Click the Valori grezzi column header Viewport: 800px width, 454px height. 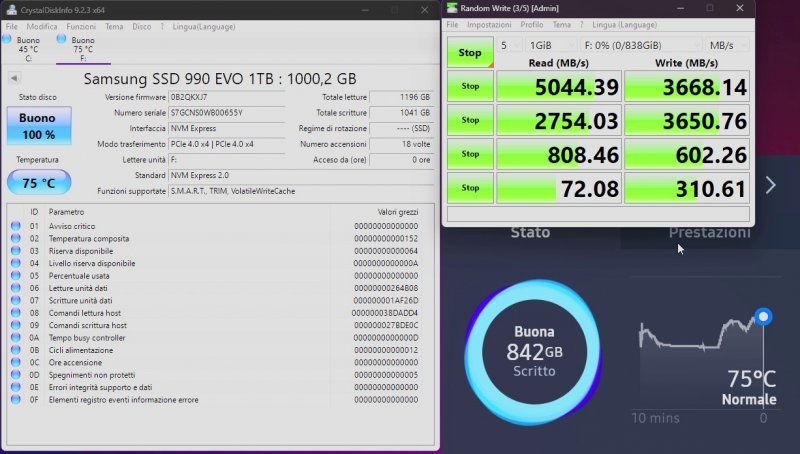[397, 212]
